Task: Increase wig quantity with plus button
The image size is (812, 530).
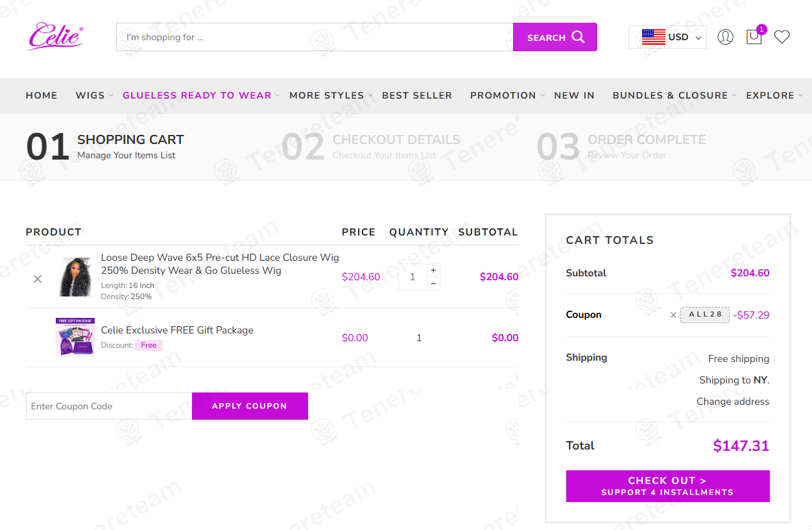Action: point(433,270)
